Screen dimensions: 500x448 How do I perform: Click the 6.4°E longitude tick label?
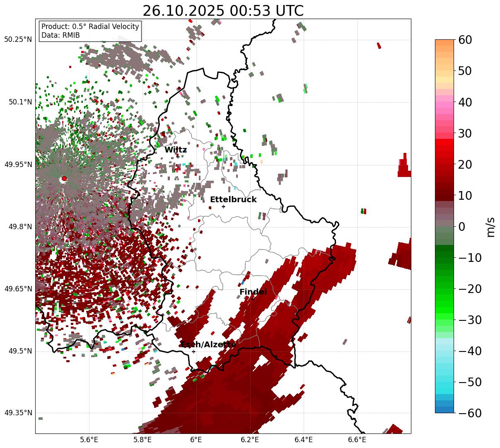coord(304,440)
